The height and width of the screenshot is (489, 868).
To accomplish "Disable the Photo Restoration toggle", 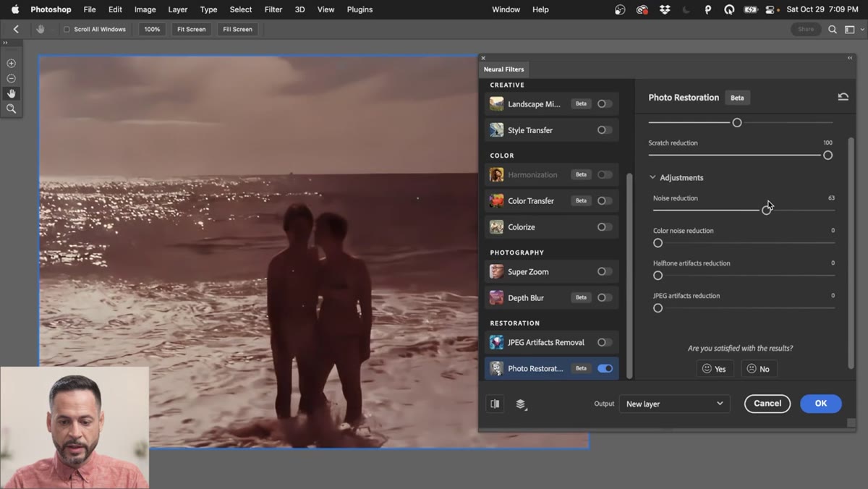I will [x=605, y=368].
